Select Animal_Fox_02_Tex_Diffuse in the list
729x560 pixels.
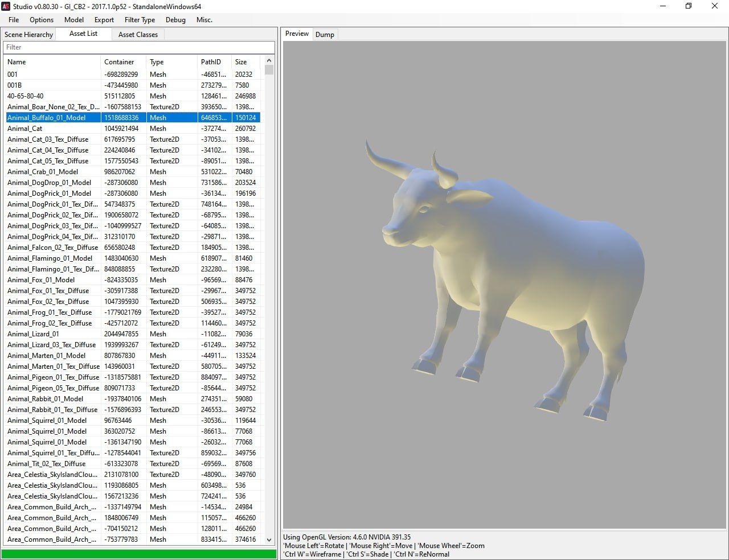pos(133,302)
